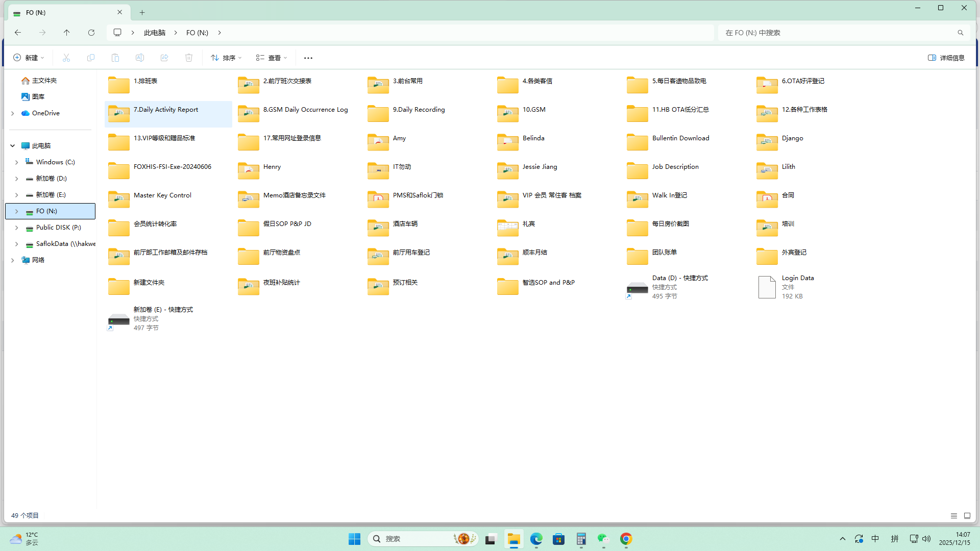
Task: Switch to details list view in status bar
Action: coord(953,516)
